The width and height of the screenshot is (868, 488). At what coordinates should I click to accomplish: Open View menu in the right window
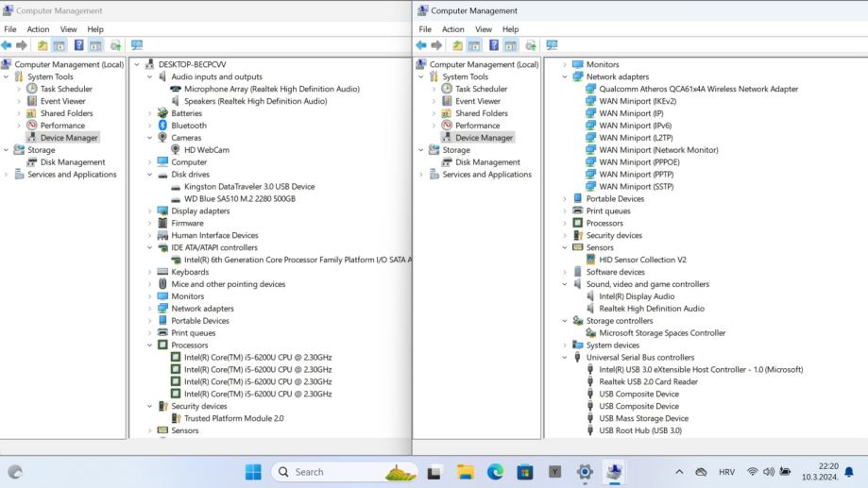tap(484, 29)
